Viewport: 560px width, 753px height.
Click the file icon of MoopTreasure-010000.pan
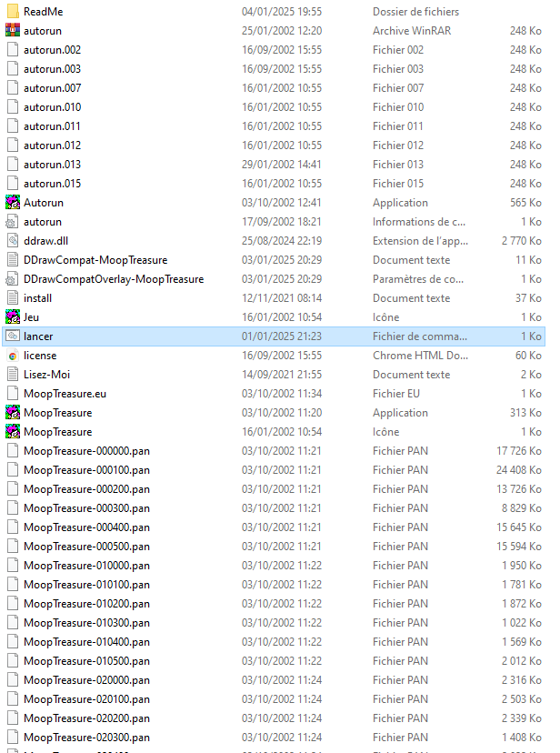tap(13, 566)
